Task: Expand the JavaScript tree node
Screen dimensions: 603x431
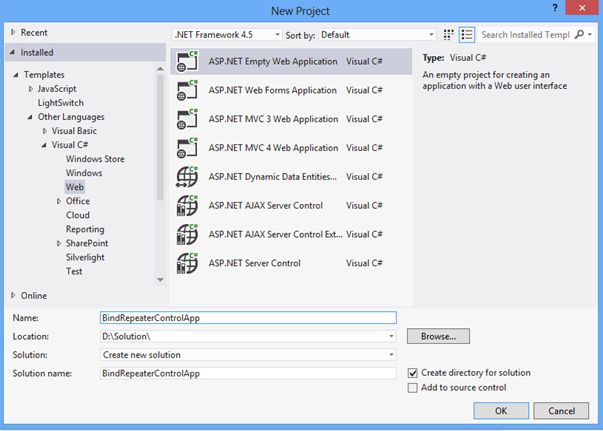Action: pyautogui.click(x=30, y=89)
